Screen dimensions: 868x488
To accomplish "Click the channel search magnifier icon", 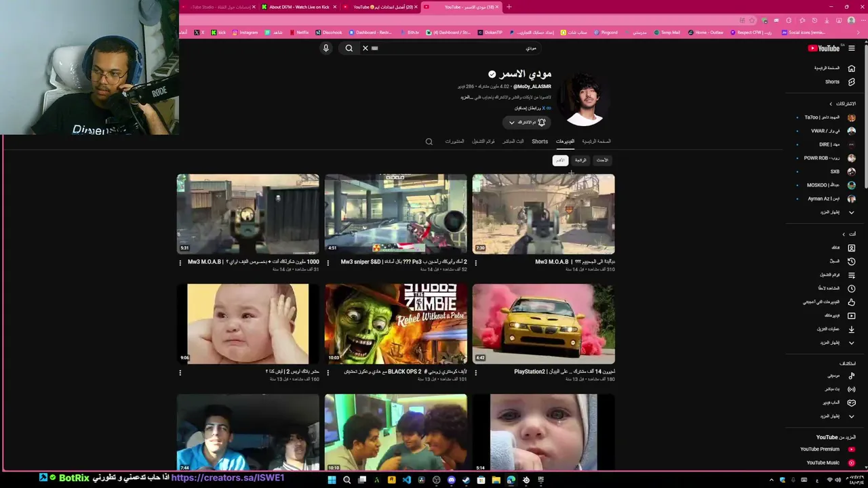I will pyautogui.click(x=429, y=142).
